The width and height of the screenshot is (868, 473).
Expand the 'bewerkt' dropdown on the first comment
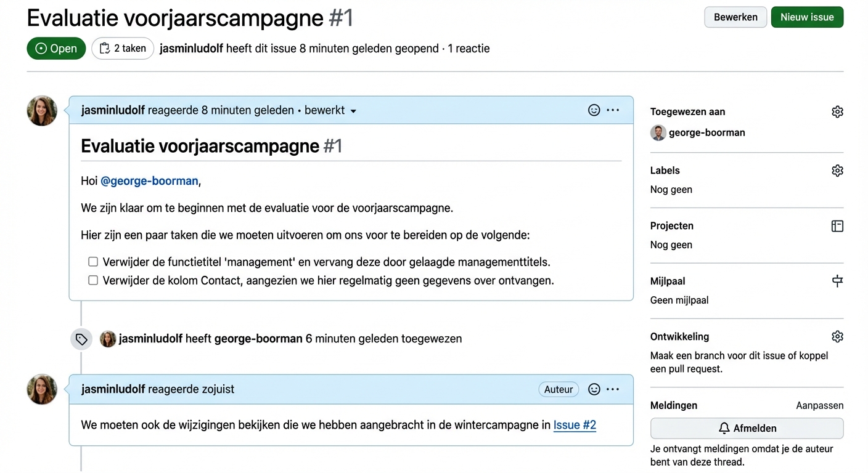[x=353, y=111]
